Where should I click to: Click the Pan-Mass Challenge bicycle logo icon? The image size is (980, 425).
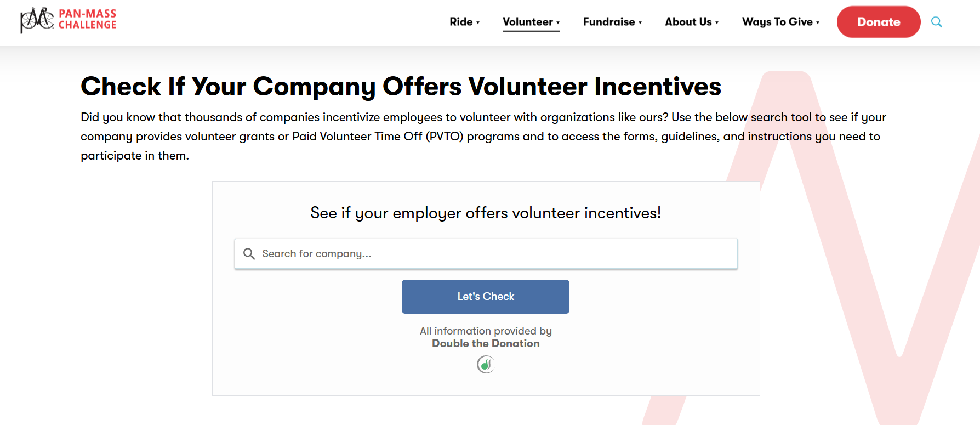[x=36, y=20]
